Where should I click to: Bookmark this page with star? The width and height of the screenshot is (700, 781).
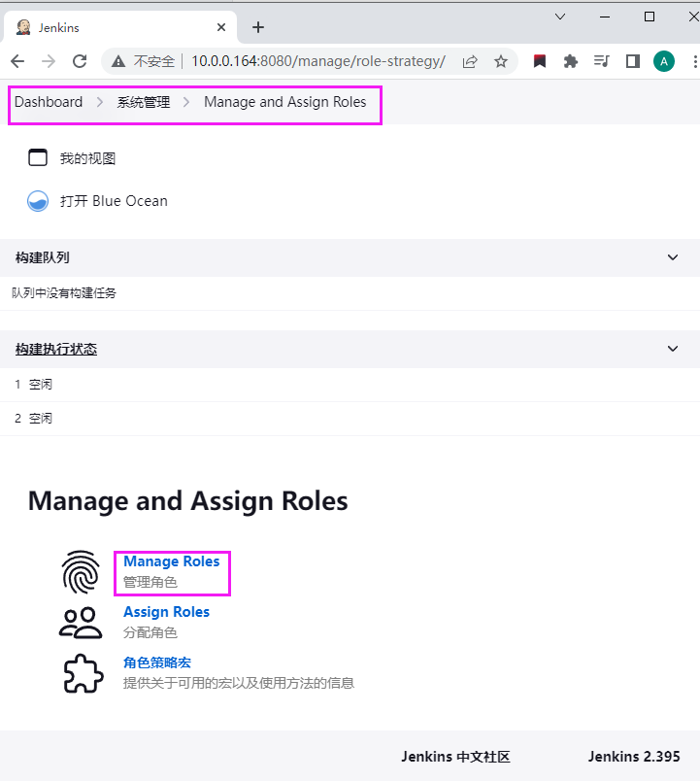point(501,61)
